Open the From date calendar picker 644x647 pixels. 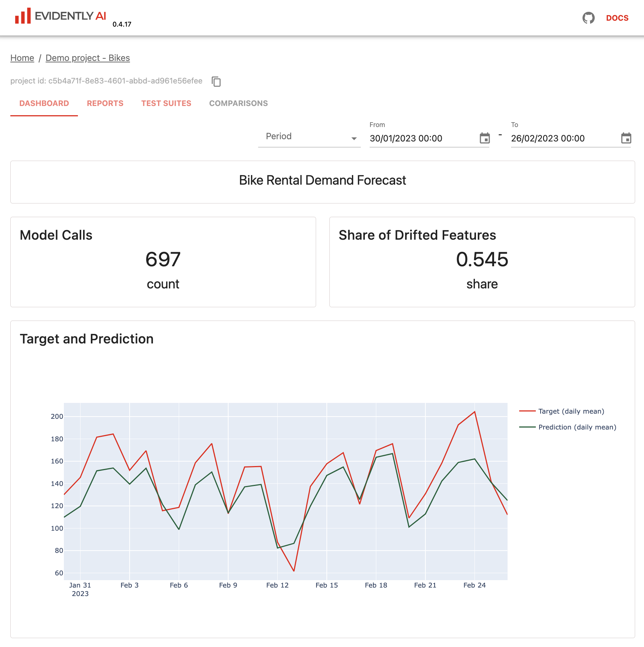pos(484,138)
